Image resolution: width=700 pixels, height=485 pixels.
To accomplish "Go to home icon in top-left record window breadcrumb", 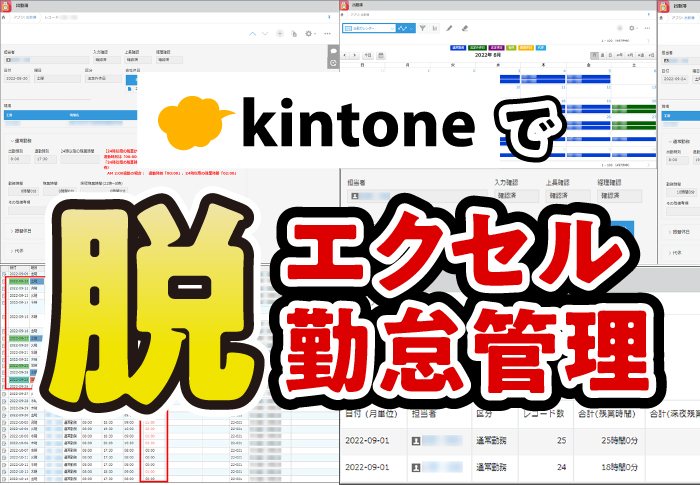I will point(4,17).
